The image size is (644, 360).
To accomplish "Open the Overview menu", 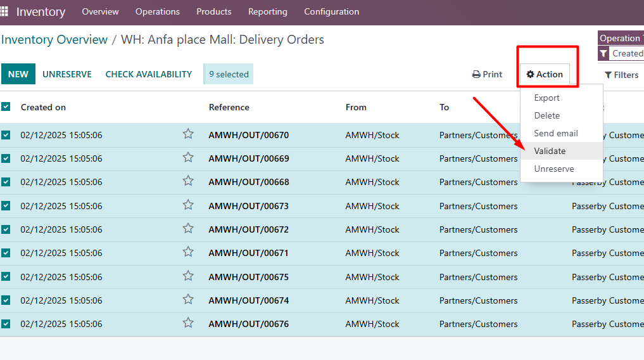I will [100, 11].
